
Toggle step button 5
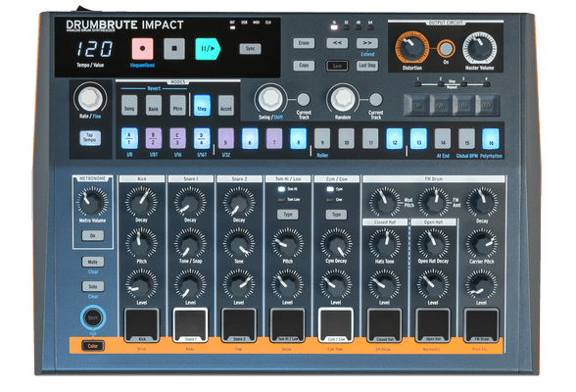226,138
